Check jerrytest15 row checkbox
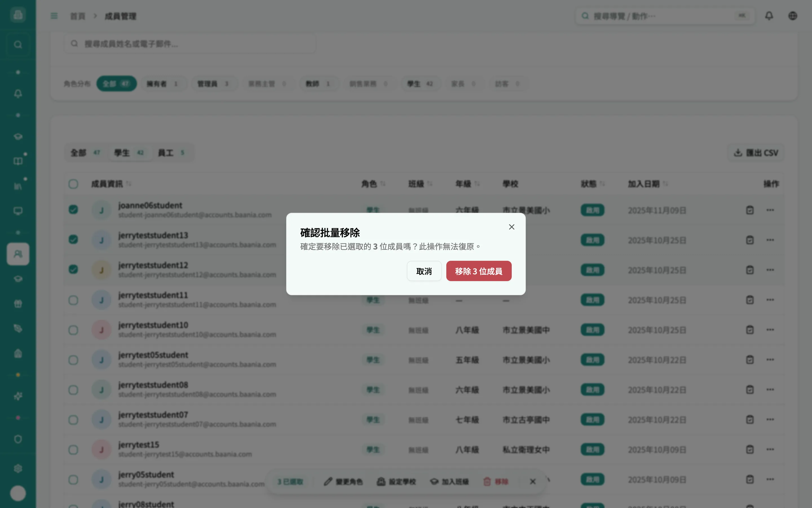 (x=73, y=450)
